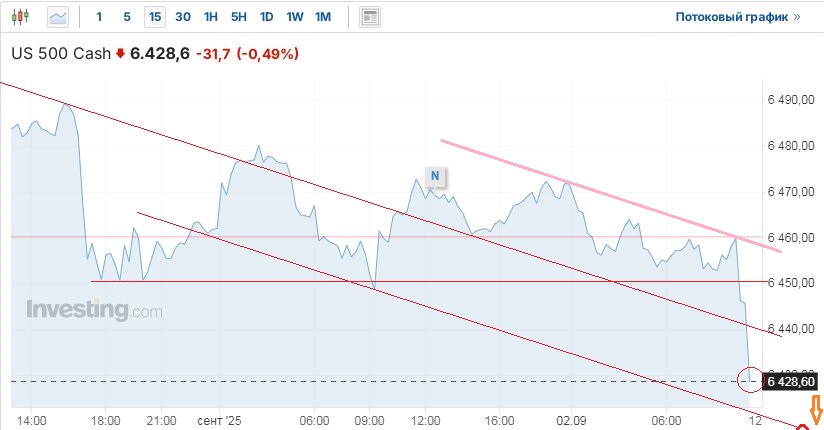Select the 1M timeframe

coord(322,17)
